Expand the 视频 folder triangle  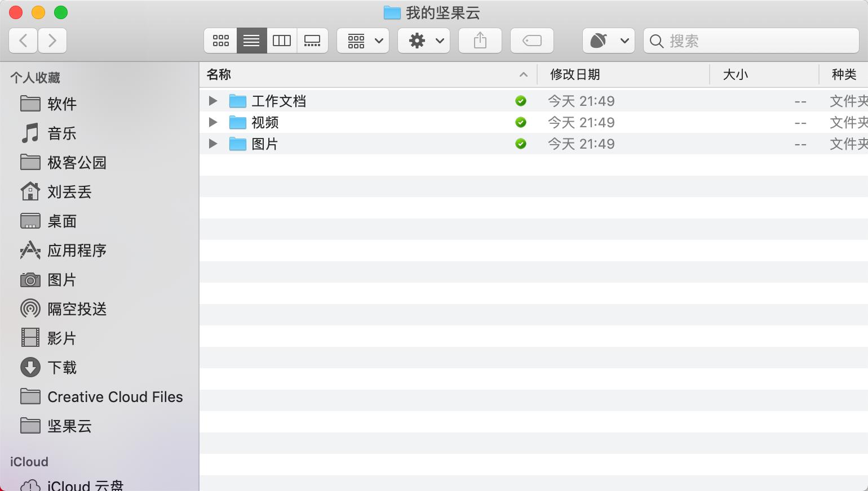213,122
